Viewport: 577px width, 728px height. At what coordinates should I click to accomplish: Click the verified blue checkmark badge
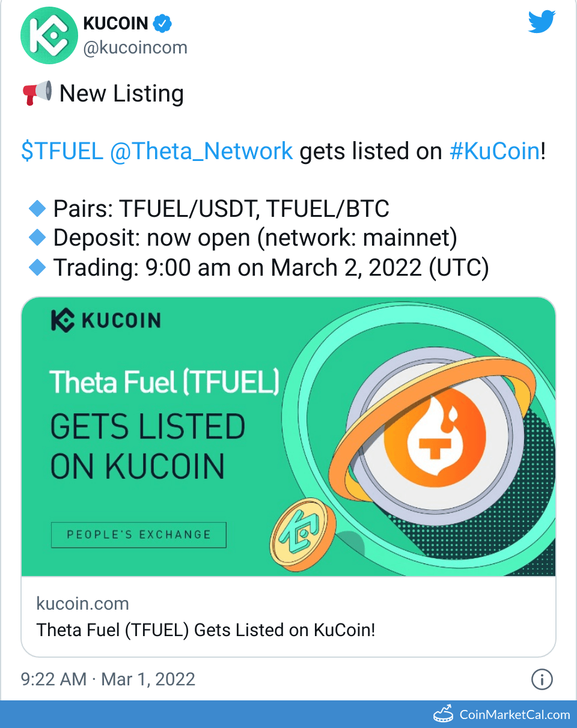[x=161, y=23]
